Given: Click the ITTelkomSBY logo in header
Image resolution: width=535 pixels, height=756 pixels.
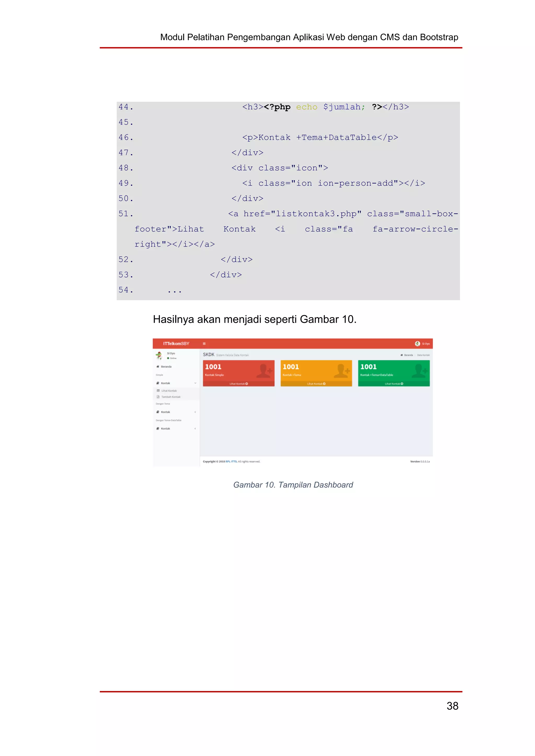Looking at the screenshot, I should pos(176,344).
